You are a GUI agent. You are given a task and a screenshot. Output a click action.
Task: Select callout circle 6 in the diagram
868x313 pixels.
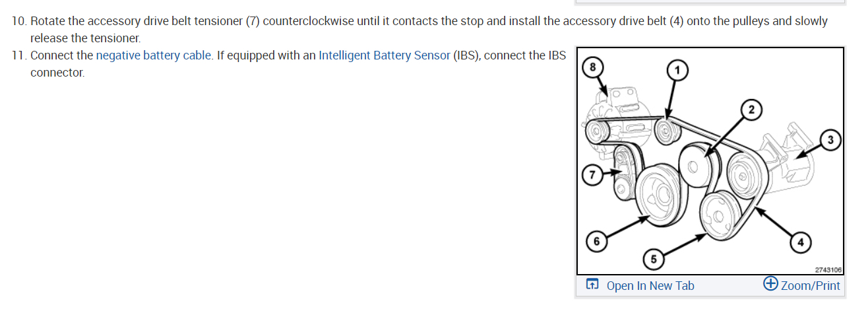(x=596, y=242)
